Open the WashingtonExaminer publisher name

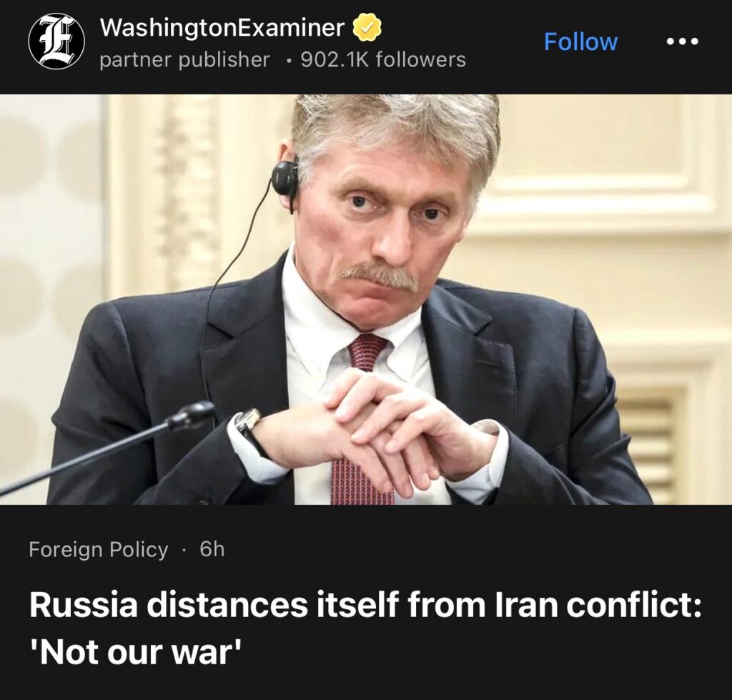[x=222, y=27]
